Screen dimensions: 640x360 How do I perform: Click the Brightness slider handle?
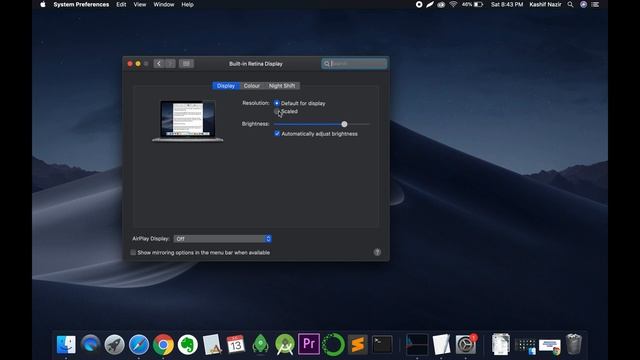[x=344, y=124]
